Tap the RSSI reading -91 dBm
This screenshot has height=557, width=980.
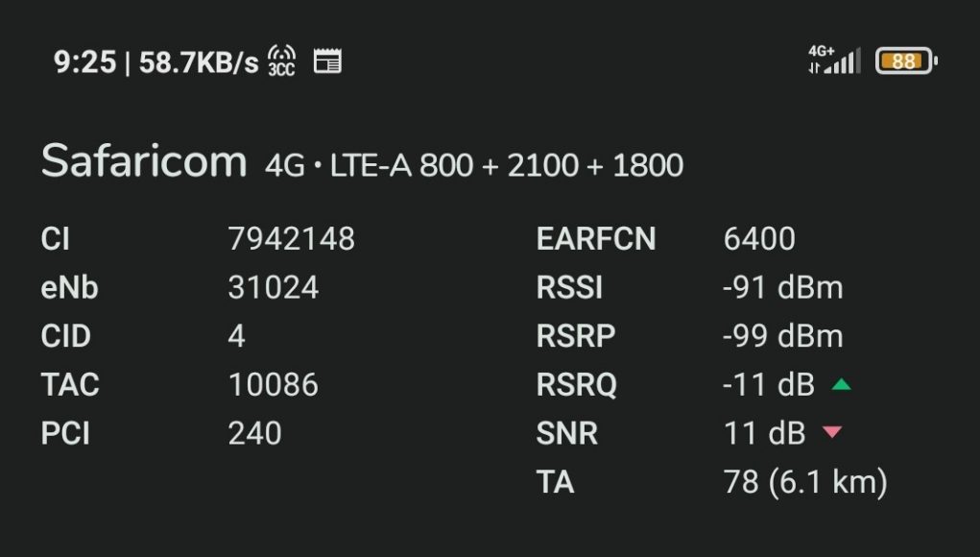782,287
